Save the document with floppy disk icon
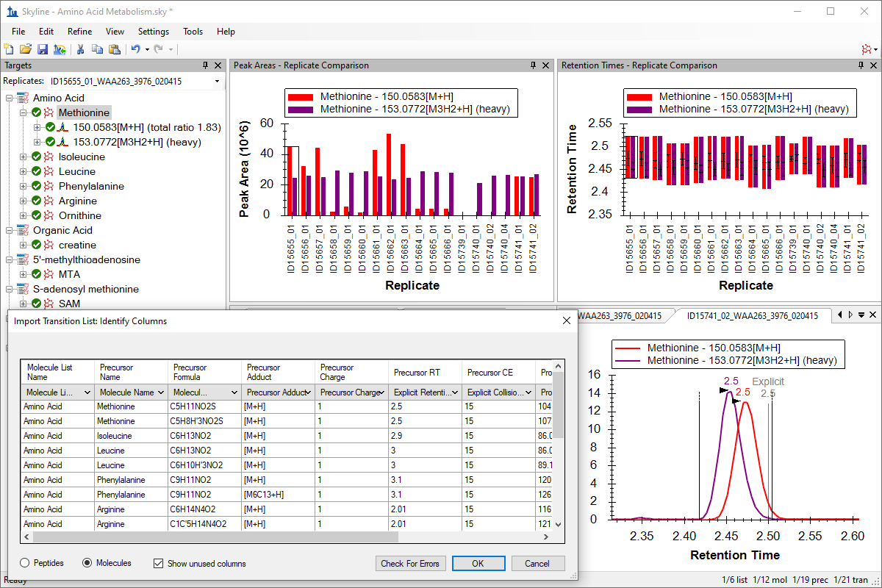Screen dimensions: 882x588 (42, 49)
